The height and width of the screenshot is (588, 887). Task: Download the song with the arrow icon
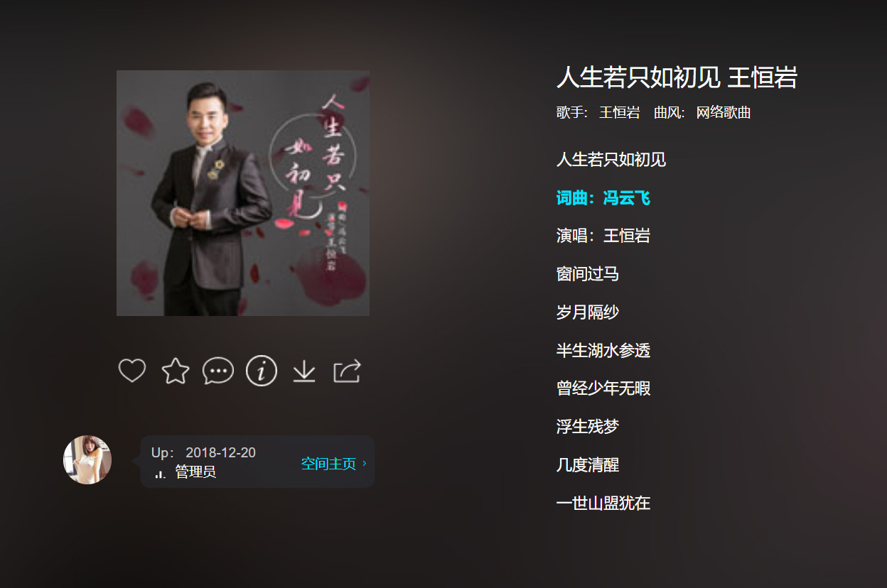pyautogui.click(x=304, y=371)
